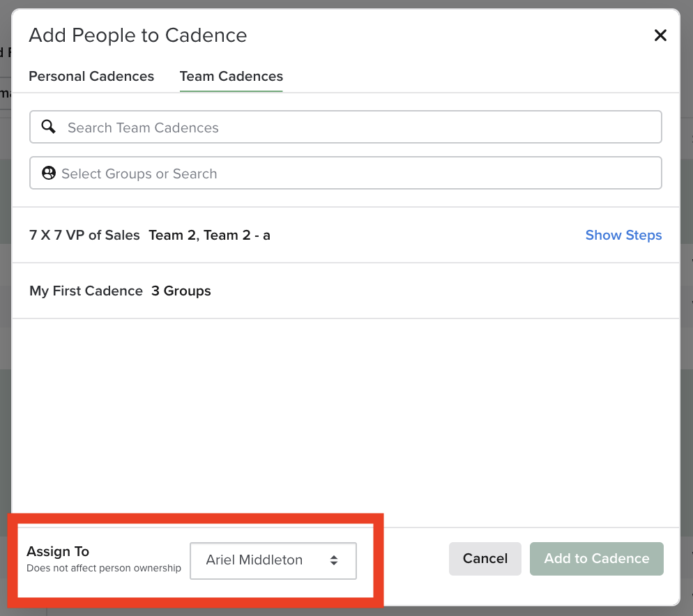Click the Search Team Cadences field

tap(346, 128)
